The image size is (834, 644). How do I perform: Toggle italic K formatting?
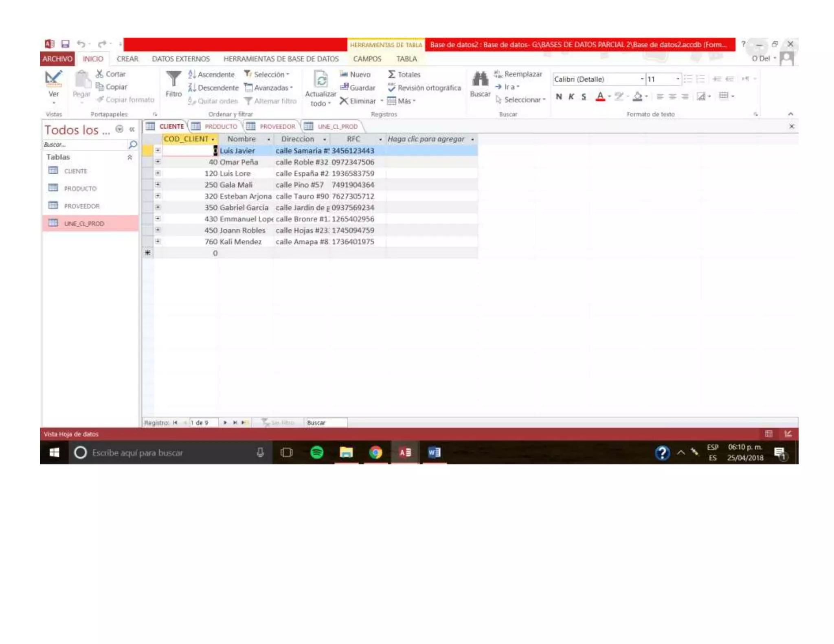(571, 96)
